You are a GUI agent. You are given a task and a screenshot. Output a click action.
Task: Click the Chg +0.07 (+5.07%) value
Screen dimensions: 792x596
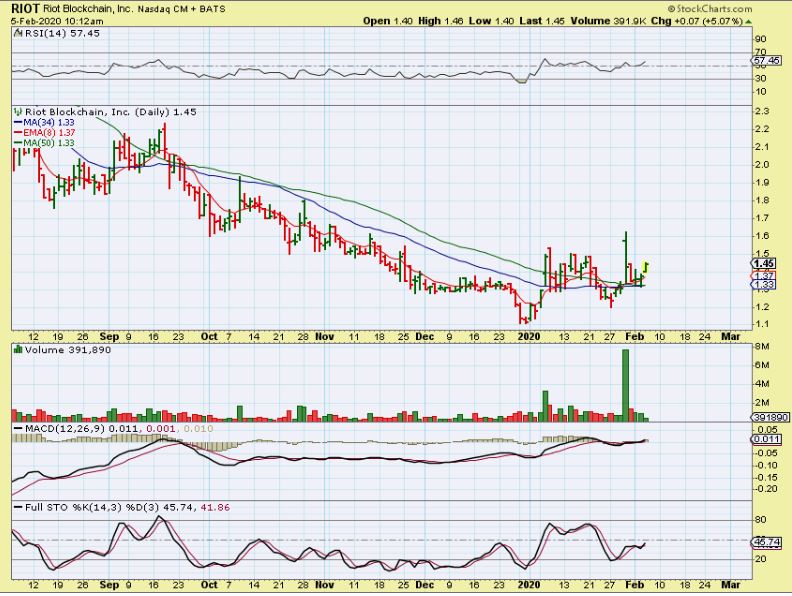click(x=697, y=21)
